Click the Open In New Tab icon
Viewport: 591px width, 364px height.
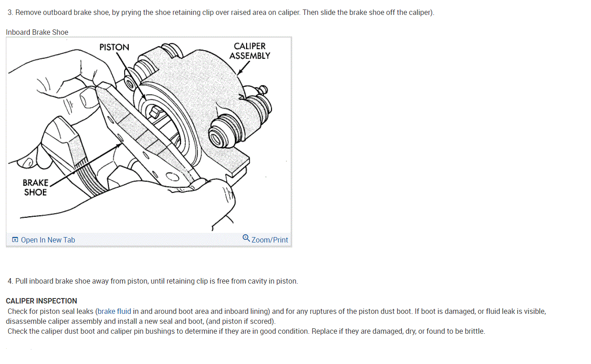(15, 240)
